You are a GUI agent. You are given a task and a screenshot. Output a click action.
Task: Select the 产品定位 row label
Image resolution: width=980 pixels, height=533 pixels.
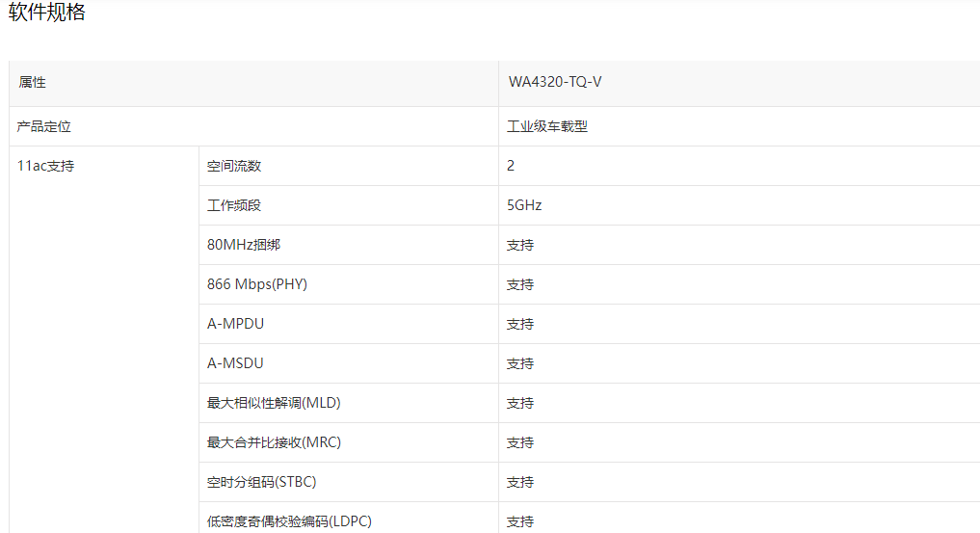(43, 127)
